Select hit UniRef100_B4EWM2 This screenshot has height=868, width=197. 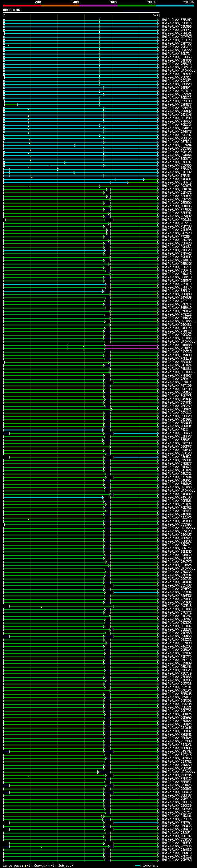[x=177, y=494]
